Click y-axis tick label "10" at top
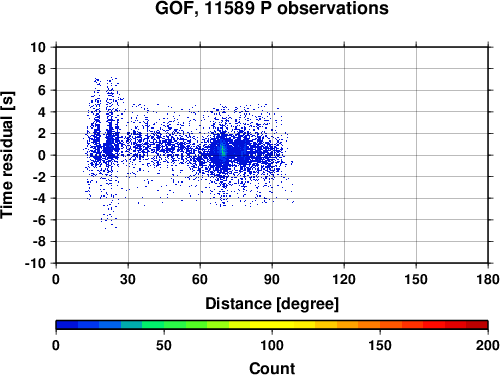 pyautogui.click(x=38, y=47)
